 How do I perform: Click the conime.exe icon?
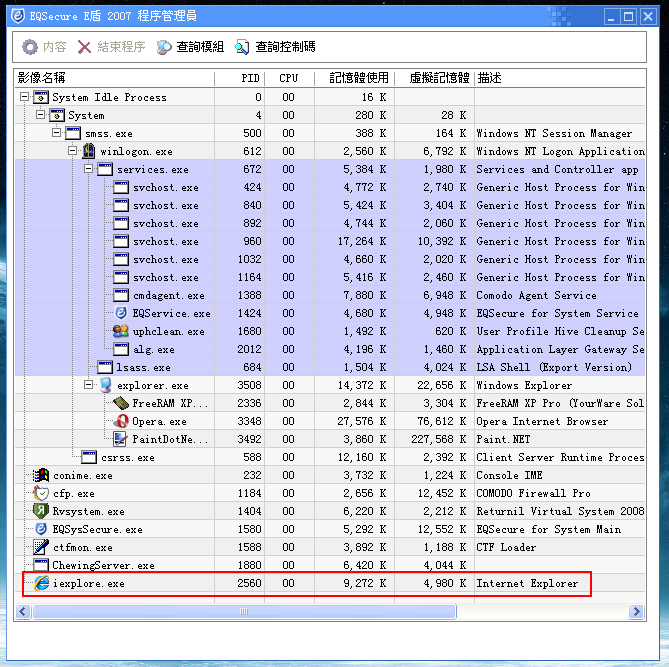coord(41,475)
